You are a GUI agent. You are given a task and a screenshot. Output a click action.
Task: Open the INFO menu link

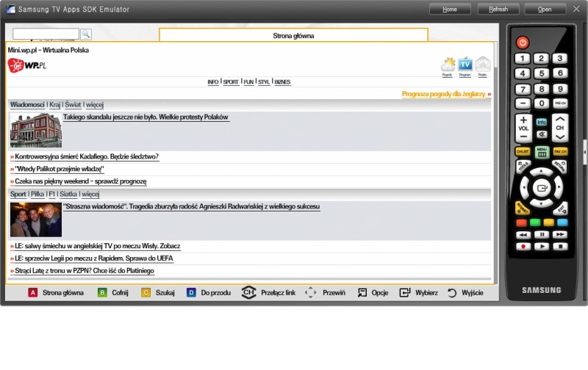point(213,82)
